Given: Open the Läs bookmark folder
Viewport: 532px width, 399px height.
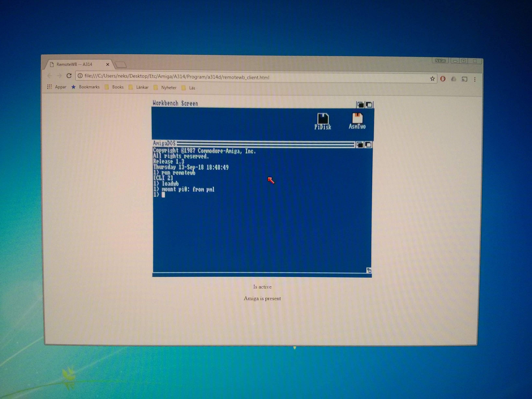Looking at the screenshot, I should coord(189,88).
